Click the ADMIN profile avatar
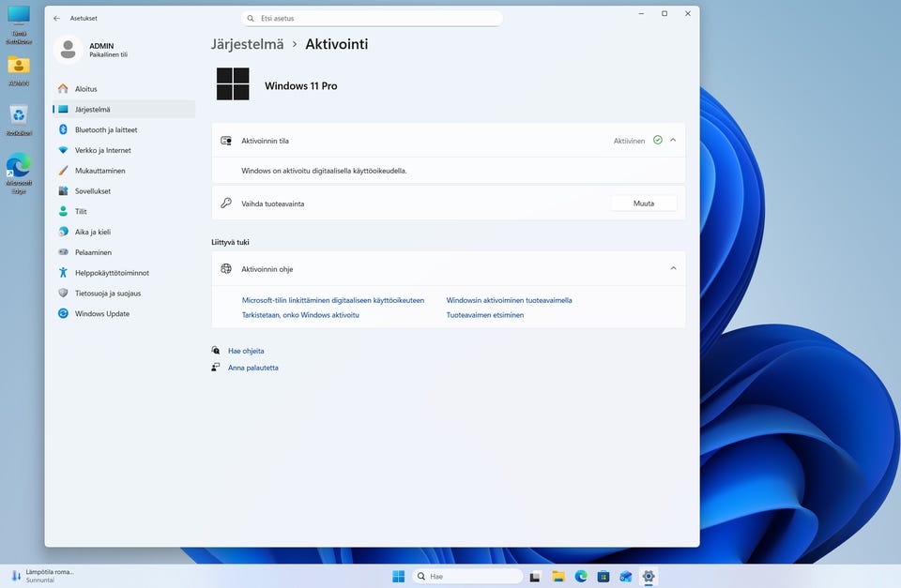This screenshot has height=588, width=901. (x=68, y=50)
